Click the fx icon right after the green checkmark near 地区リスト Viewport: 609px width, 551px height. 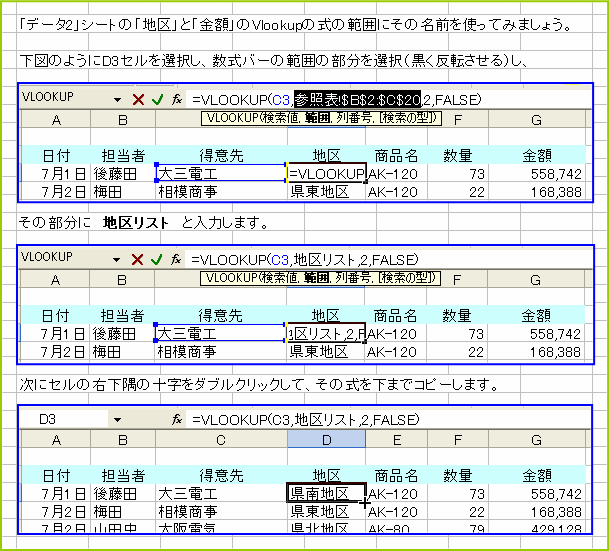click(x=176, y=259)
